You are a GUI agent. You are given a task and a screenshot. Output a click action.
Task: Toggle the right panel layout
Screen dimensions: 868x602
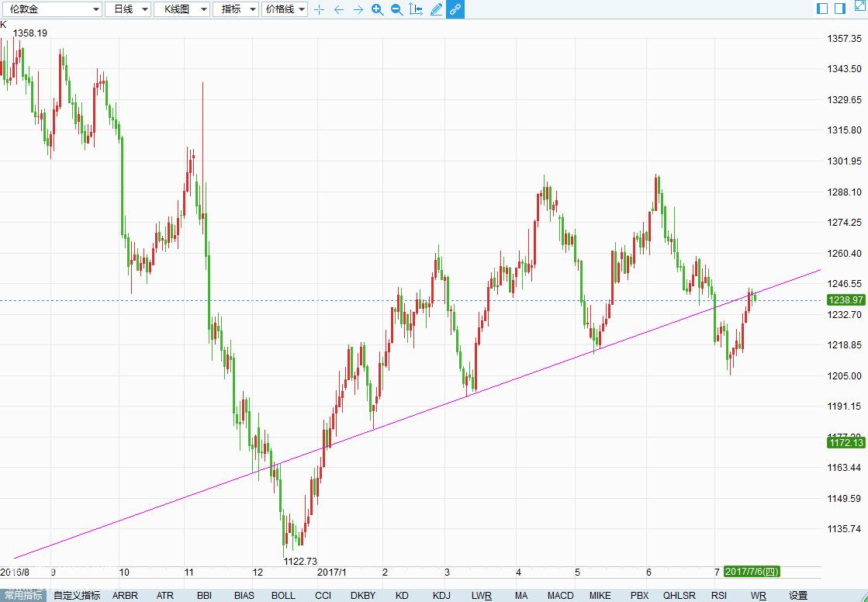(840, 9)
